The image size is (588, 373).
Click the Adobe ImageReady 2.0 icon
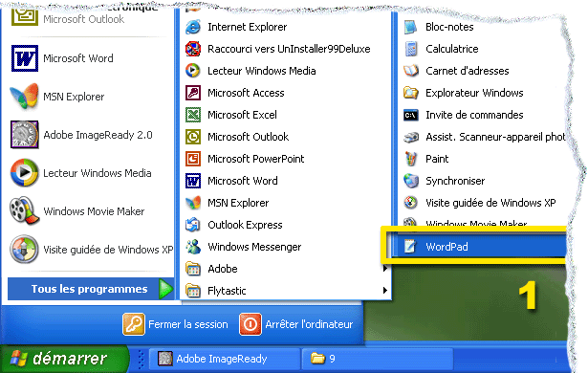[x=24, y=134]
